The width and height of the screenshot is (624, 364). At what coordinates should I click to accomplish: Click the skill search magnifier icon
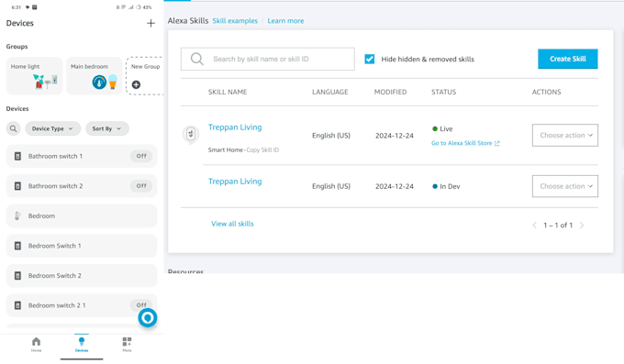197,59
